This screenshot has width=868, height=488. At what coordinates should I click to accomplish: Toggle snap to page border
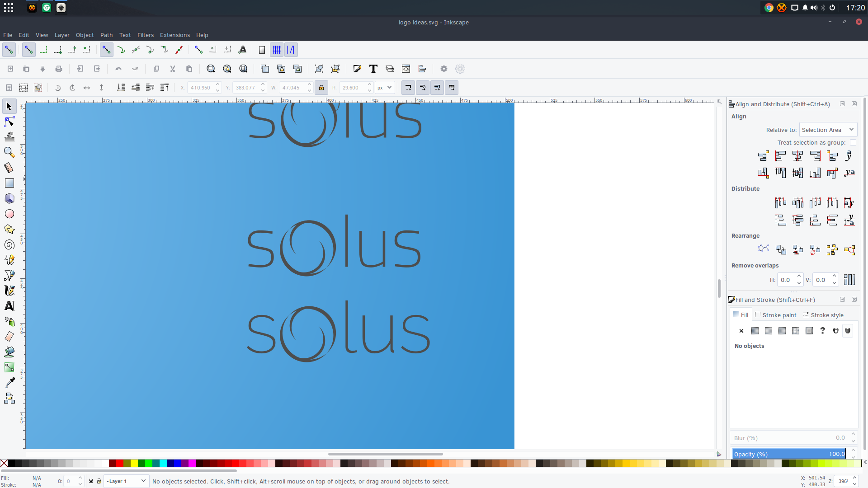262,50
